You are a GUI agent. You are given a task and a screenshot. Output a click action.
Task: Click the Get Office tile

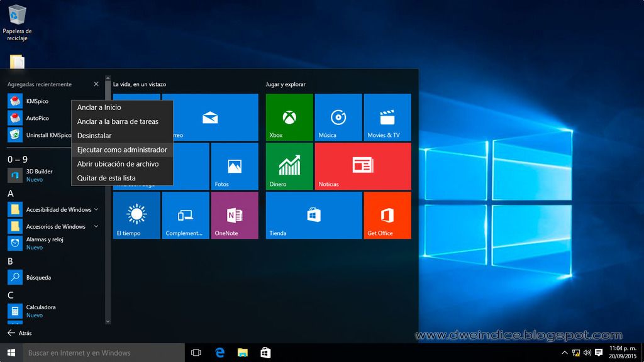click(x=387, y=215)
